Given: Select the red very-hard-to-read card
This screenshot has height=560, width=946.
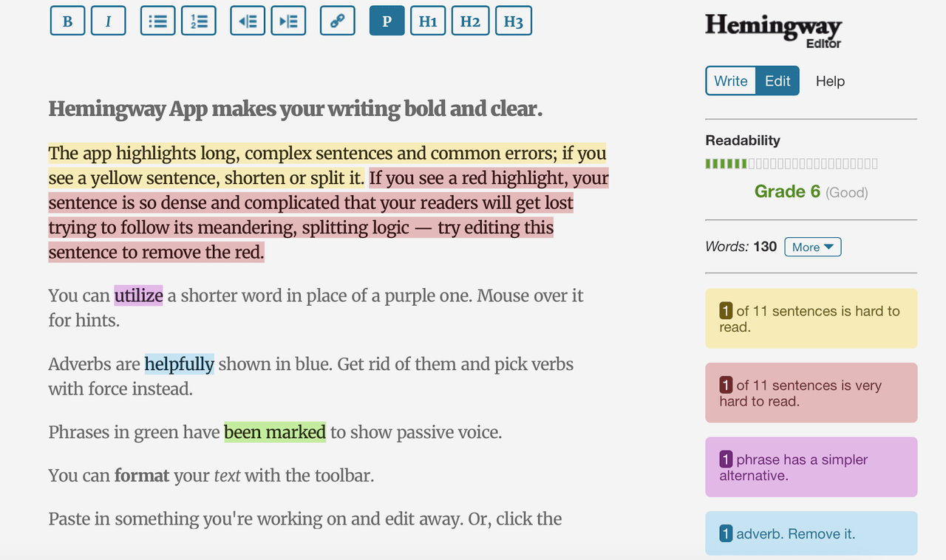Looking at the screenshot, I should click(x=811, y=393).
